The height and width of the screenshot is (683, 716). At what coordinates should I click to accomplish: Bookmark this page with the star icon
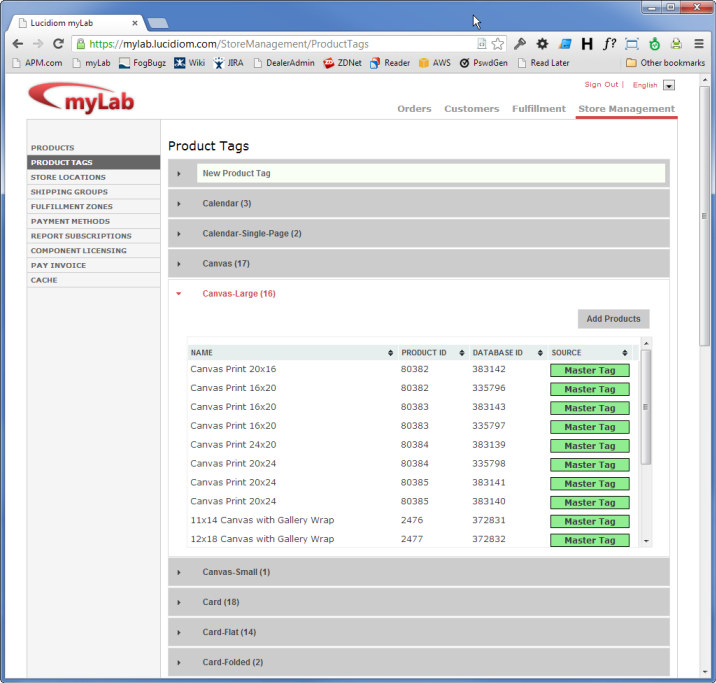pyautogui.click(x=498, y=44)
